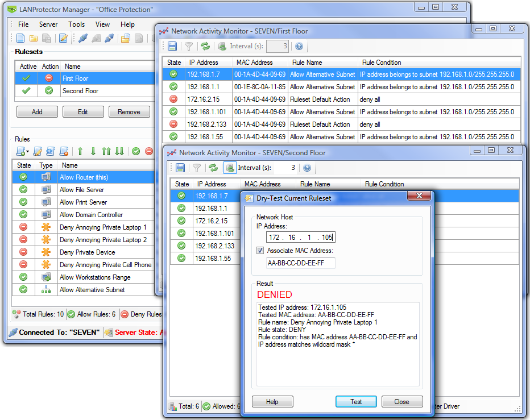Click the MAC address input field
Image resolution: width=530 pixels, height=420 pixels.
[300, 263]
